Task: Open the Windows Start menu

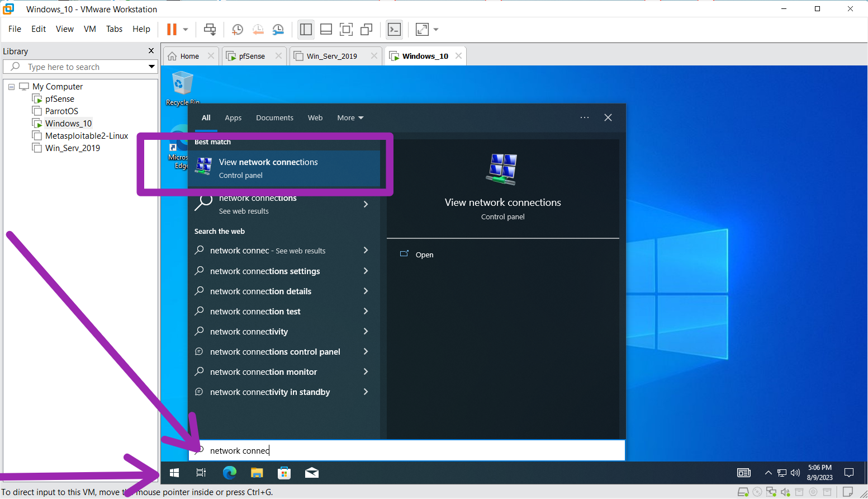Action: (x=174, y=473)
